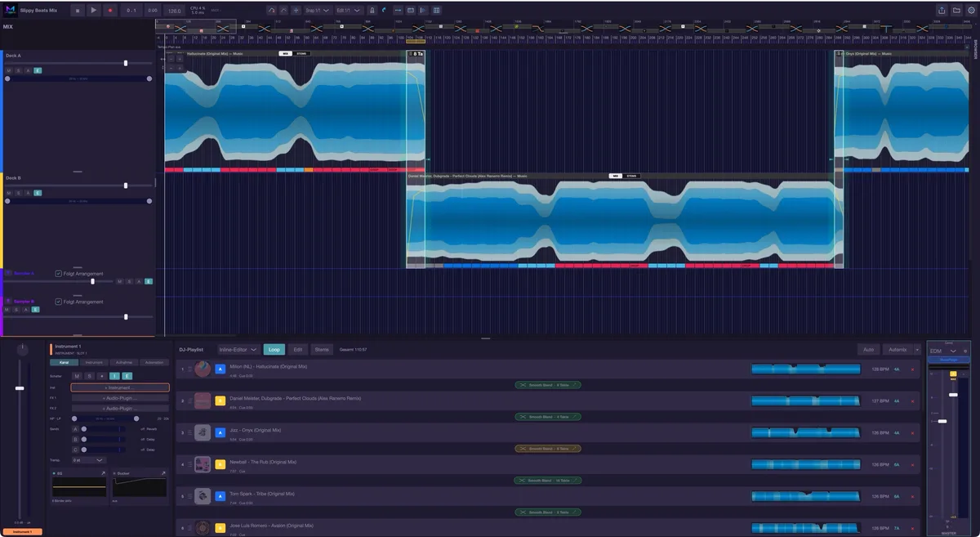This screenshot has width=980, height=537.
Task: Open the grid view icon in the top toolbar
Action: click(x=437, y=11)
